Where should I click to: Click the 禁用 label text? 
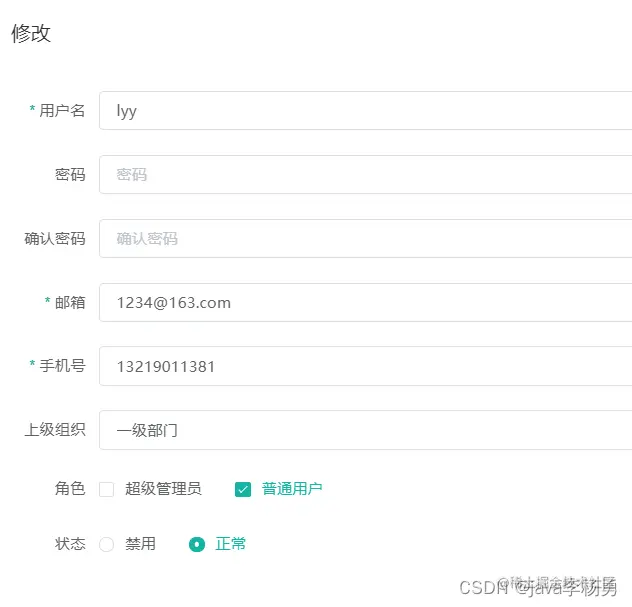140,544
